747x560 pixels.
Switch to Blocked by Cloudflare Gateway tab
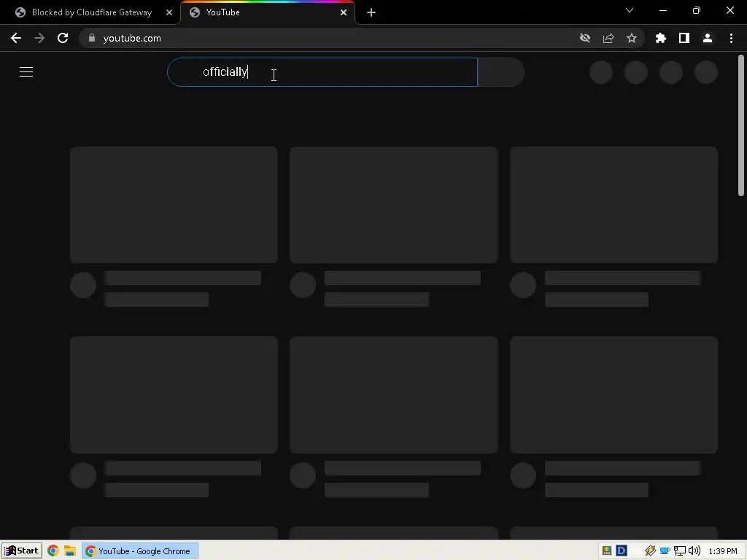click(91, 12)
